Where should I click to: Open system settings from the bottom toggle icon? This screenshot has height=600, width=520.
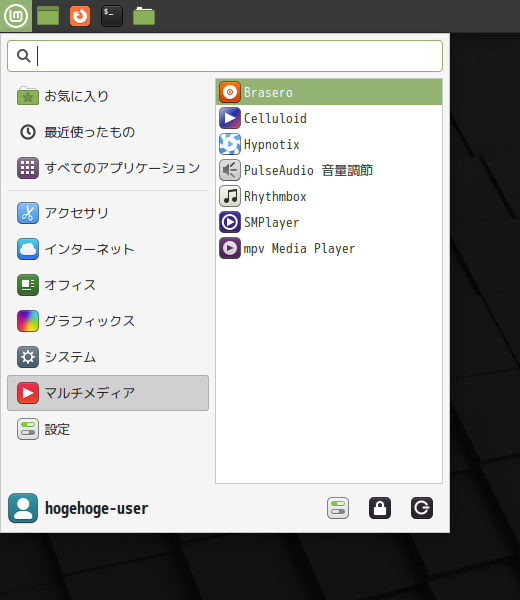pos(338,508)
